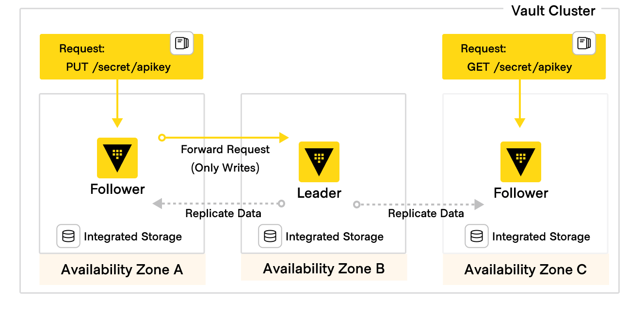Click the Only Writes annotation
Image resolution: width=644 pixels, height=316 pixels.
[225, 168]
